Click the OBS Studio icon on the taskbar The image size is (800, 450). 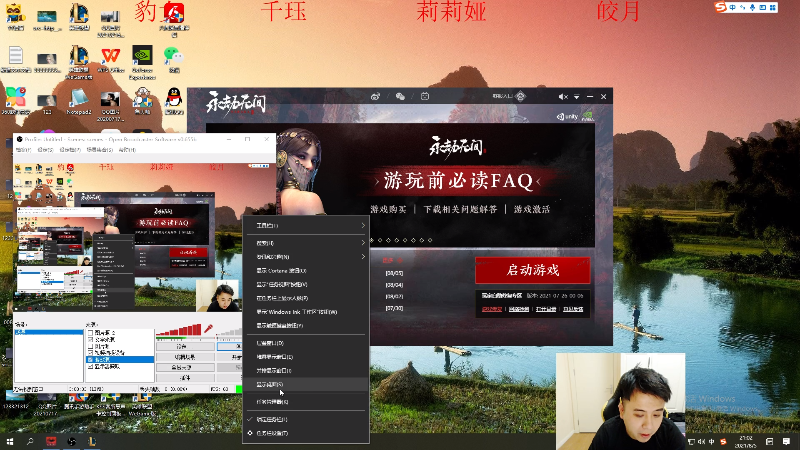71,441
